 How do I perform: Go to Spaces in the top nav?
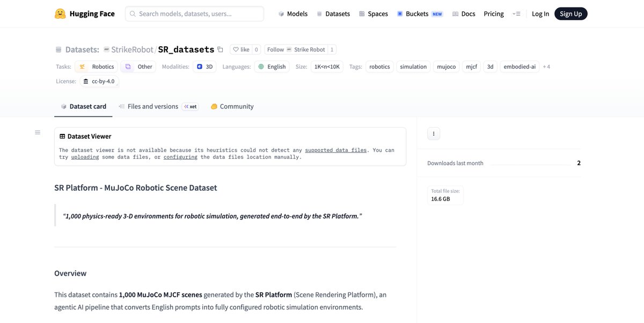[x=374, y=14]
